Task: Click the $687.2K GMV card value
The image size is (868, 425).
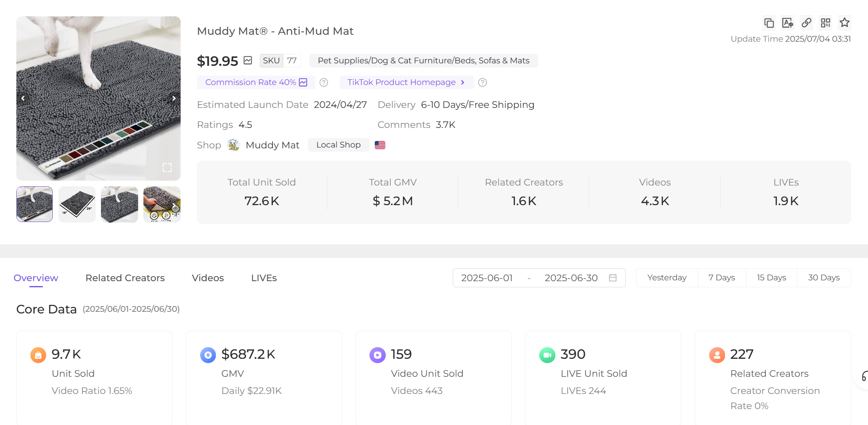Action: pos(248,354)
